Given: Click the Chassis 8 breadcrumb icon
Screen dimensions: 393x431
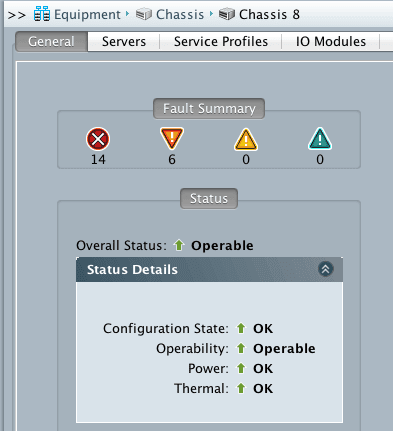Looking at the screenshot, I should click(x=227, y=14).
